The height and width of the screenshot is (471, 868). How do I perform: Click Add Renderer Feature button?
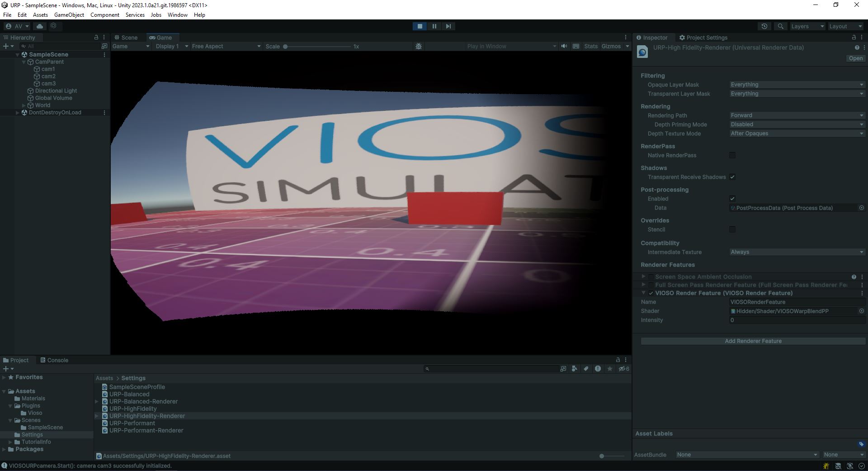point(753,341)
